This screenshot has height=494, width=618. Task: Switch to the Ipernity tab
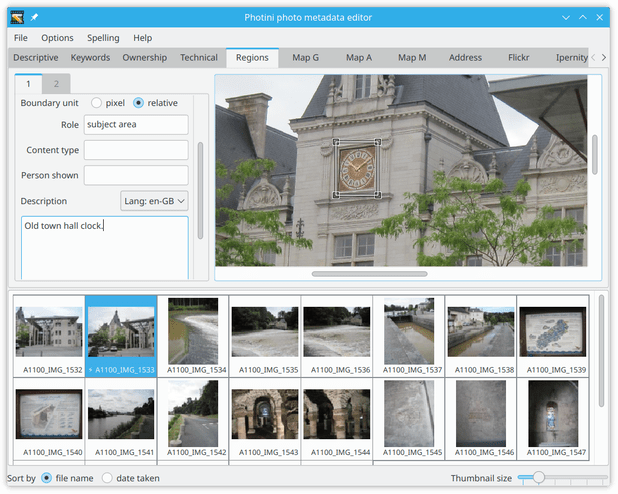[569, 58]
